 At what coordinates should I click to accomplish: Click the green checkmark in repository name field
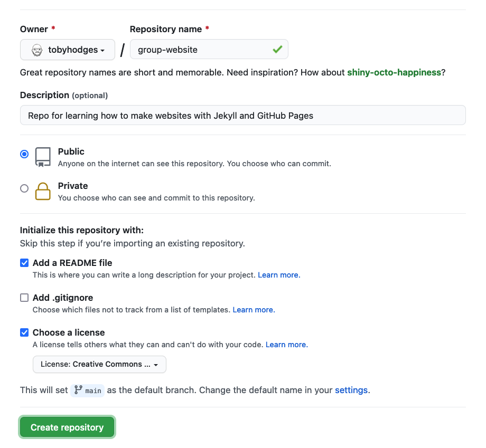tap(277, 49)
